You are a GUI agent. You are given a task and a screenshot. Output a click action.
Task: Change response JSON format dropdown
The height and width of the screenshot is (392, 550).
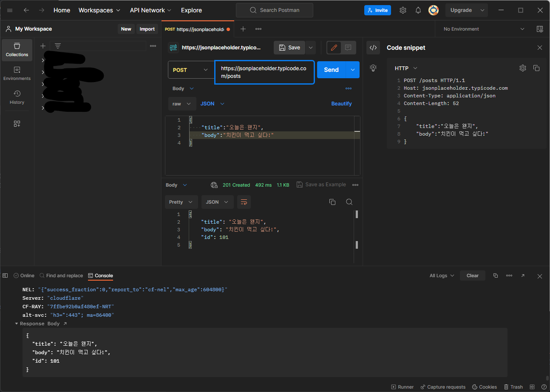click(218, 202)
